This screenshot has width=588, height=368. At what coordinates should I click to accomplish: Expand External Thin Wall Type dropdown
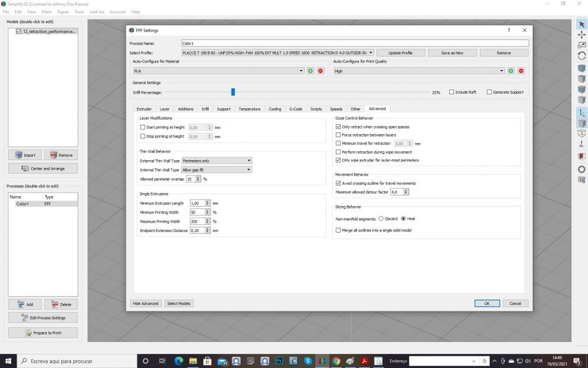coord(217,161)
